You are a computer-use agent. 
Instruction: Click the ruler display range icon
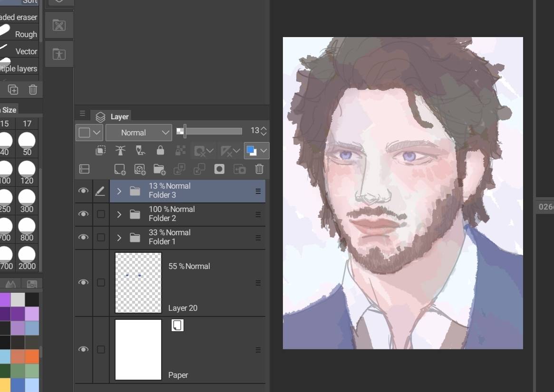pos(226,152)
